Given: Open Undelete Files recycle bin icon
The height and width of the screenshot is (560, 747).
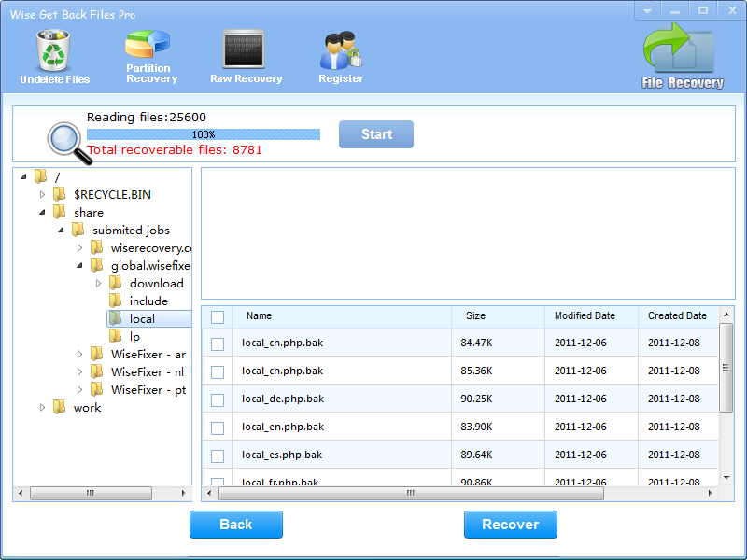Looking at the screenshot, I should point(53,50).
